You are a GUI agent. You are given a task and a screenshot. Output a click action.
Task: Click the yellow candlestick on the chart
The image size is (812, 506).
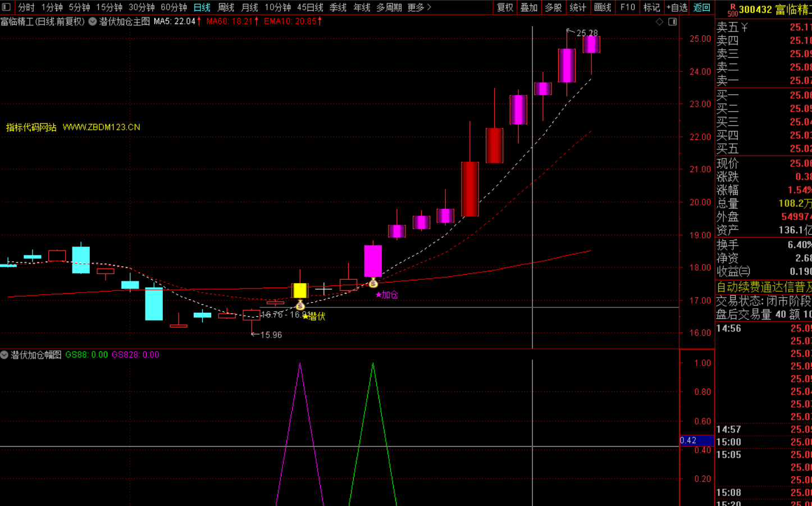coord(300,290)
